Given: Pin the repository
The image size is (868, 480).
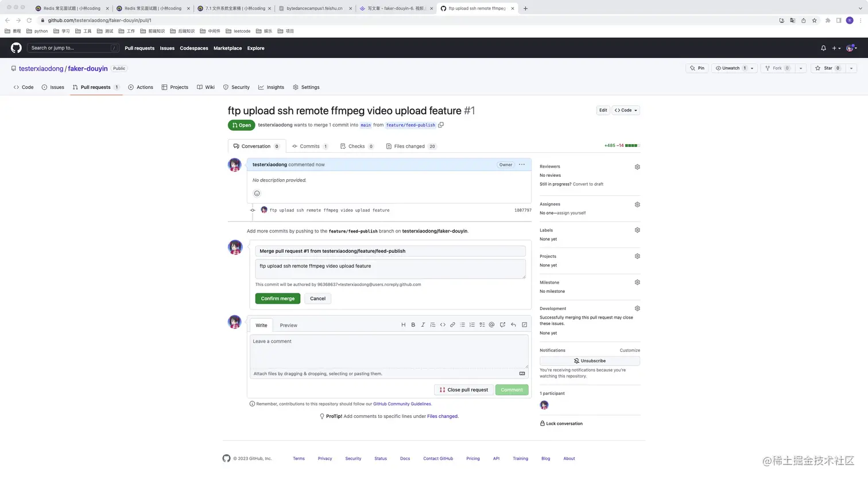Looking at the screenshot, I should click(697, 68).
